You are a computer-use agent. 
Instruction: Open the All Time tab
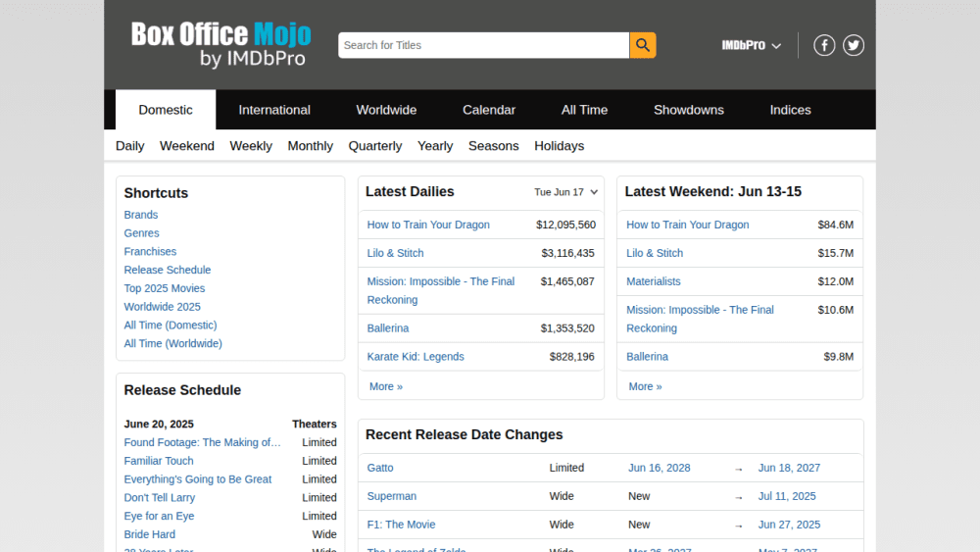(584, 110)
